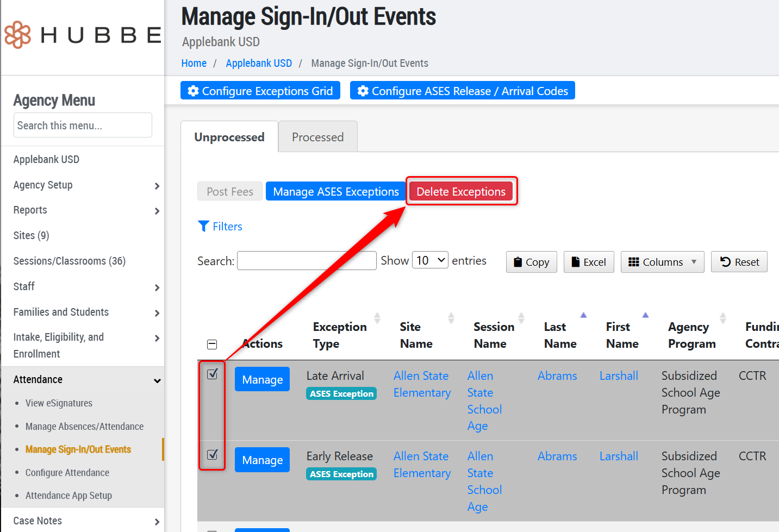Image resolution: width=779 pixels, height=532 pixels.
Task: Uncheck the Early Release row checkbox
Action: (213, 454)
